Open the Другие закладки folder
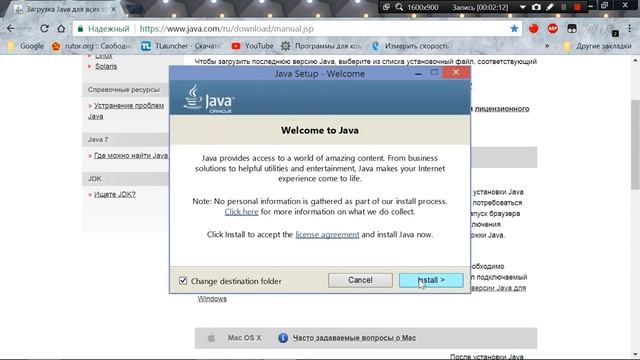The width and height of the screenshot is (640, 360). coord(598,46)
